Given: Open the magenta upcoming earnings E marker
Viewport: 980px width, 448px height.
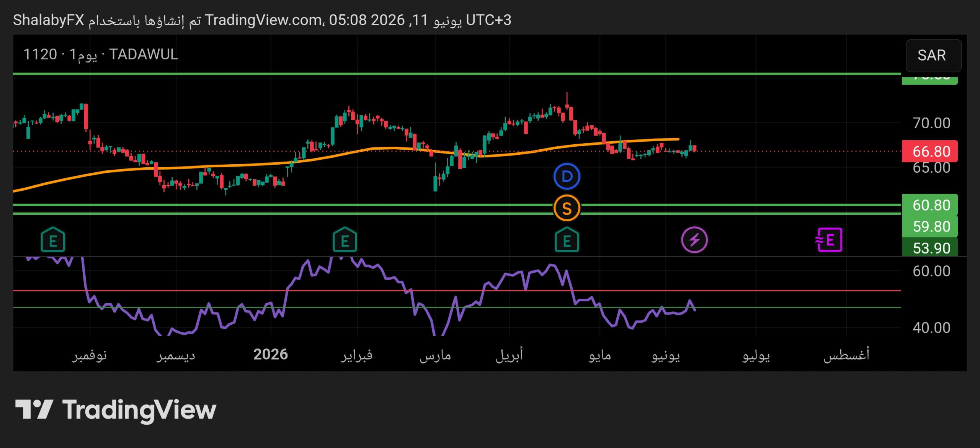Looking at the screenshot, I should pyautogui.click(x=829, y=240).
